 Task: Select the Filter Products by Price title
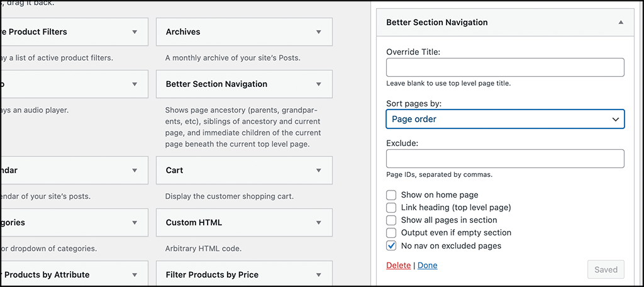point(212,274)
